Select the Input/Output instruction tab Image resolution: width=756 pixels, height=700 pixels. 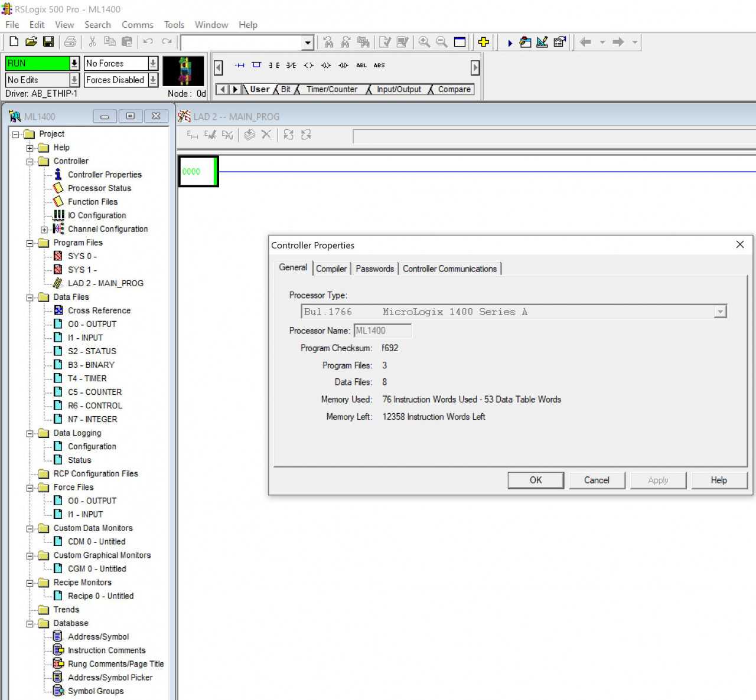click(399, 89)
